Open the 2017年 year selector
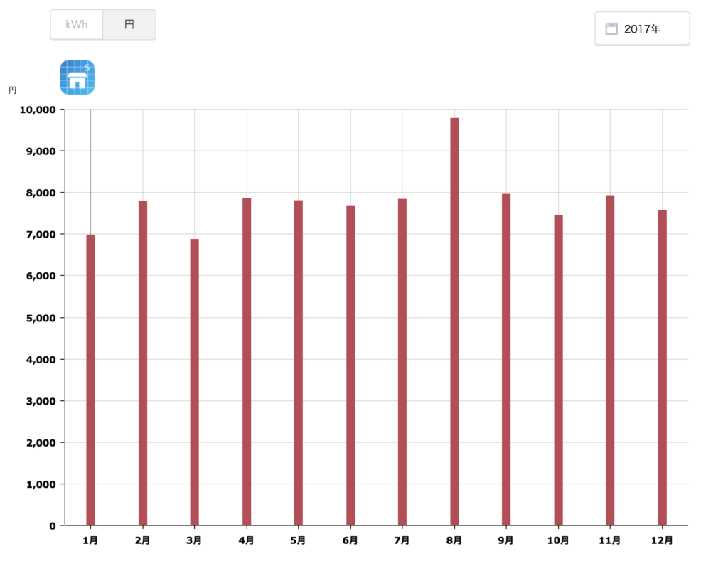The image size is (728, 571). coord(642,29)
